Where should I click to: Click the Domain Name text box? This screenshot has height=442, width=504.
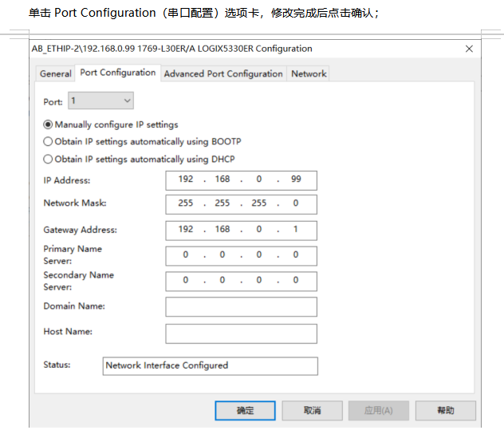[x=241, y=306]
